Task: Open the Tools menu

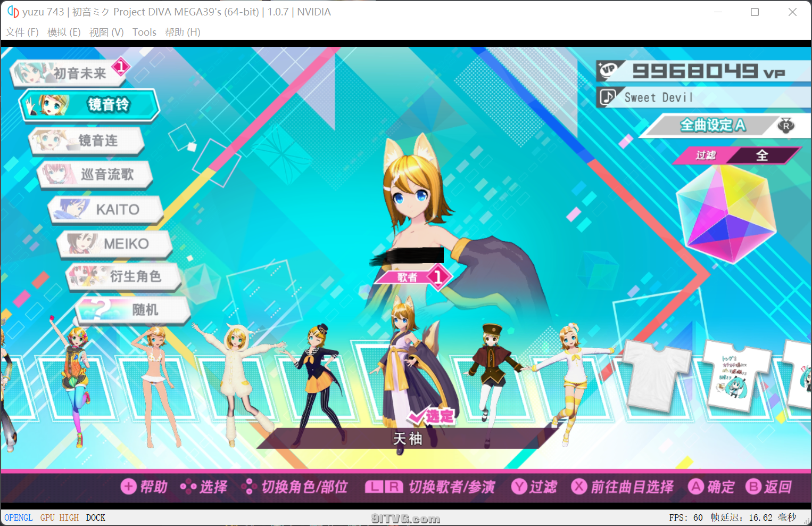Action: click(144, 32)
